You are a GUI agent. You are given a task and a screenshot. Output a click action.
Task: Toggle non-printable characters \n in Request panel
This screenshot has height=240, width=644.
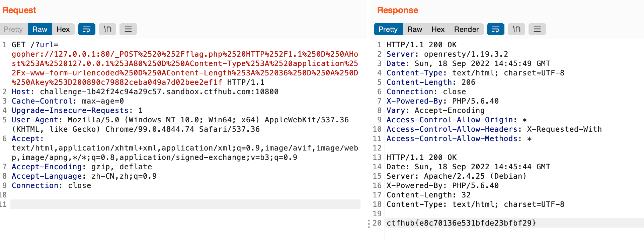coord(107,29)
